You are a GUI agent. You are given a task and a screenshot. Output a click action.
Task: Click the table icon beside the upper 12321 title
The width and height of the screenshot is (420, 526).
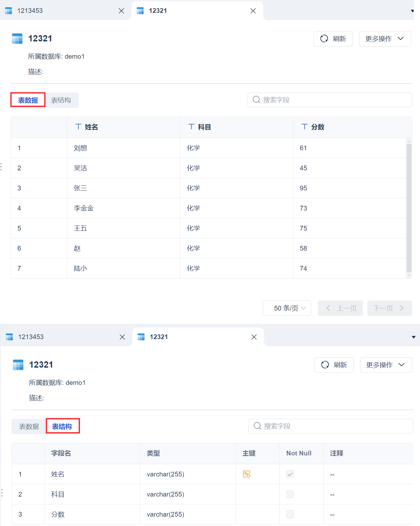click(17, 39)
